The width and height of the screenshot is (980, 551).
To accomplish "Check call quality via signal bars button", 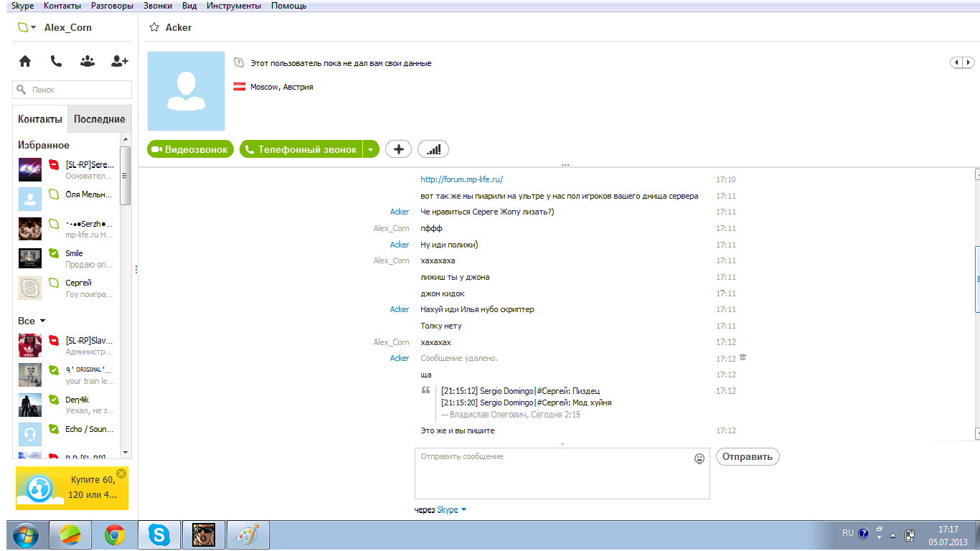I will tap(433, 149).
